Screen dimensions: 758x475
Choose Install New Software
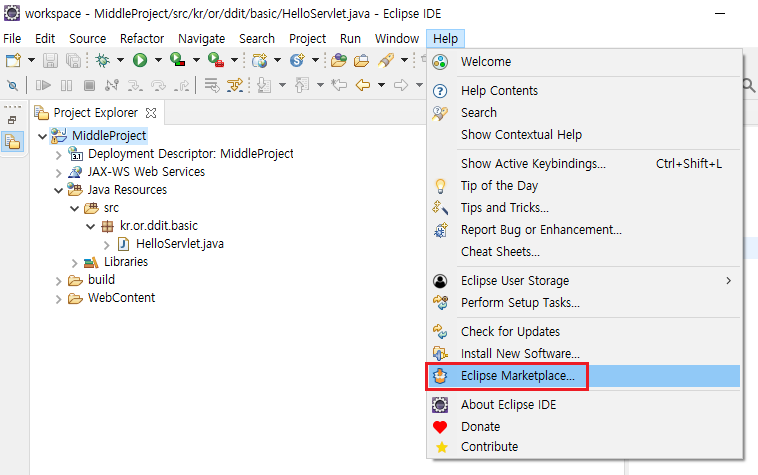point(585,354)
